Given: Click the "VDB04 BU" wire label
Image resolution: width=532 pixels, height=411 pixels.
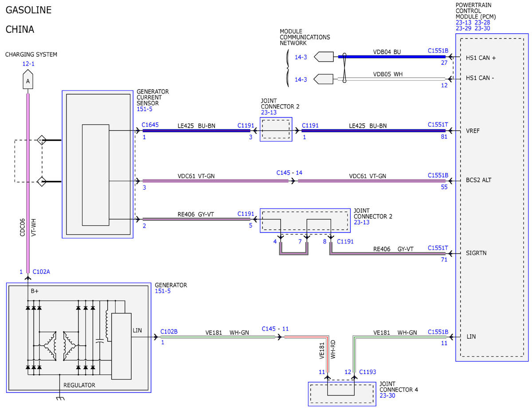Looking at the screenshot, I should (387, 52).
